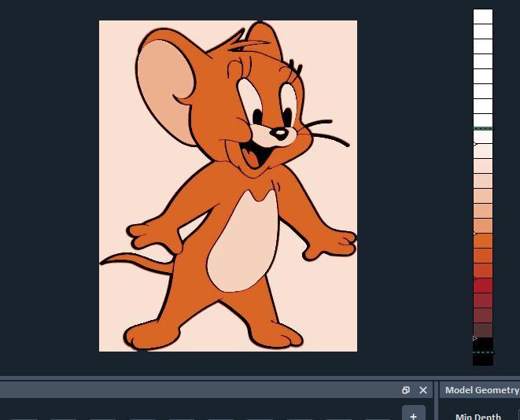Select the triangle marker at the black segment
This screenshot has width=520, height=420.
point(475,338)
